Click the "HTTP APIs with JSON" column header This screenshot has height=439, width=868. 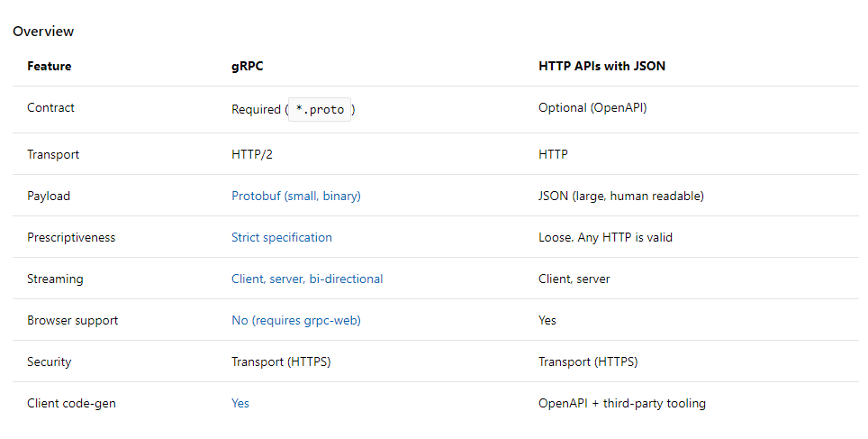[x=601, y=66]
